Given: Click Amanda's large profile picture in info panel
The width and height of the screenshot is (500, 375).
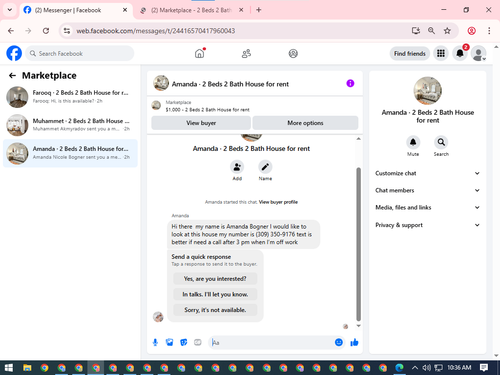Looking at the screenshot, I should (428, 91).
